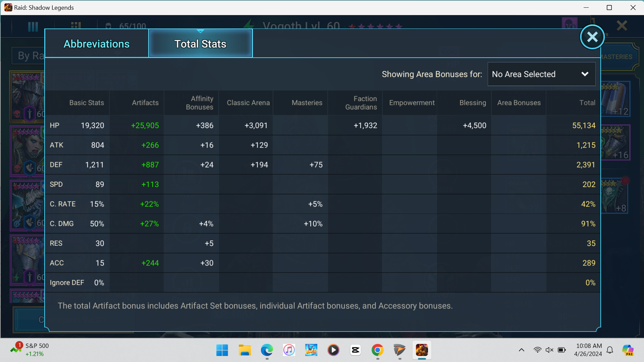Image resolution: width=644 pixels, height=362 pixels.
Task: Open the grid view icon at top
Action: (x=76, y=25)
